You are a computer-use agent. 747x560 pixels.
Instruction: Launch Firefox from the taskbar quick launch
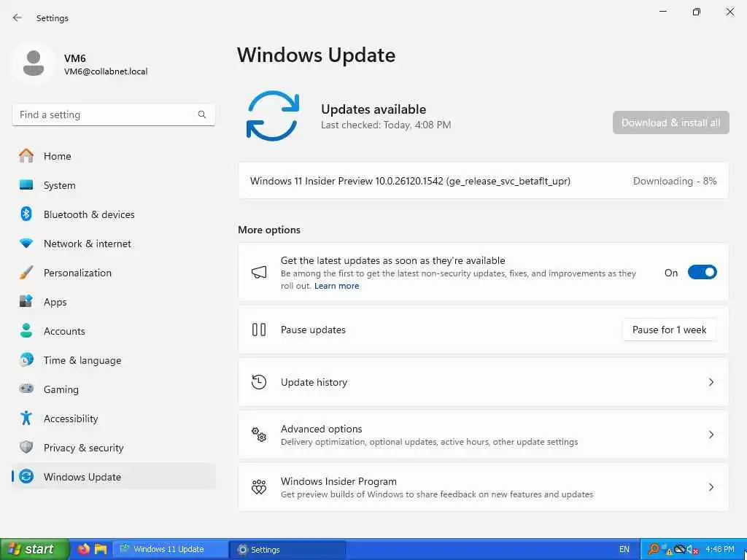84,549
